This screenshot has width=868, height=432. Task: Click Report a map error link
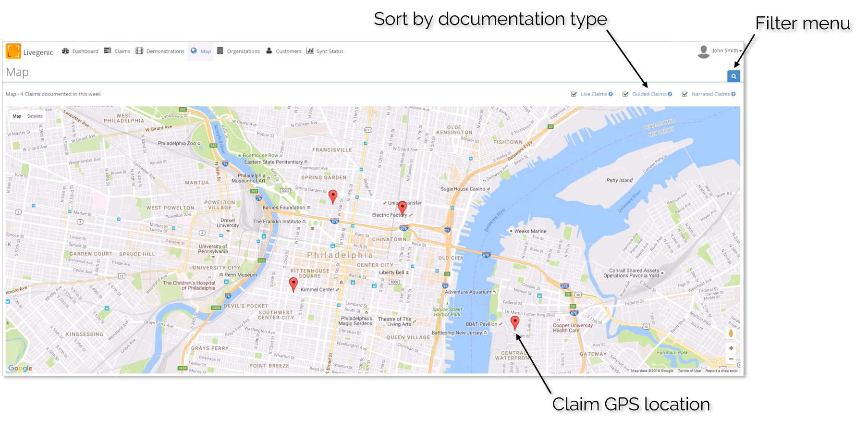[x=721, y=370]
